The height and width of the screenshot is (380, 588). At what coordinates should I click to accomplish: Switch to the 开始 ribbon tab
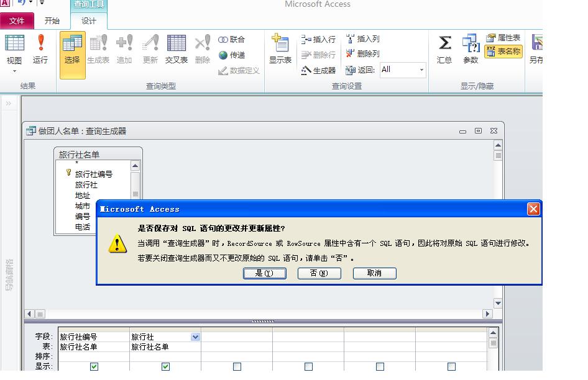tap(52, 20)
